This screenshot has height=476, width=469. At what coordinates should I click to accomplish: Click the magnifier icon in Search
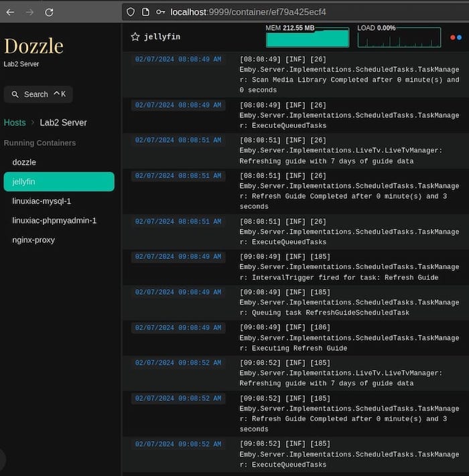click(x=15, y=94)
